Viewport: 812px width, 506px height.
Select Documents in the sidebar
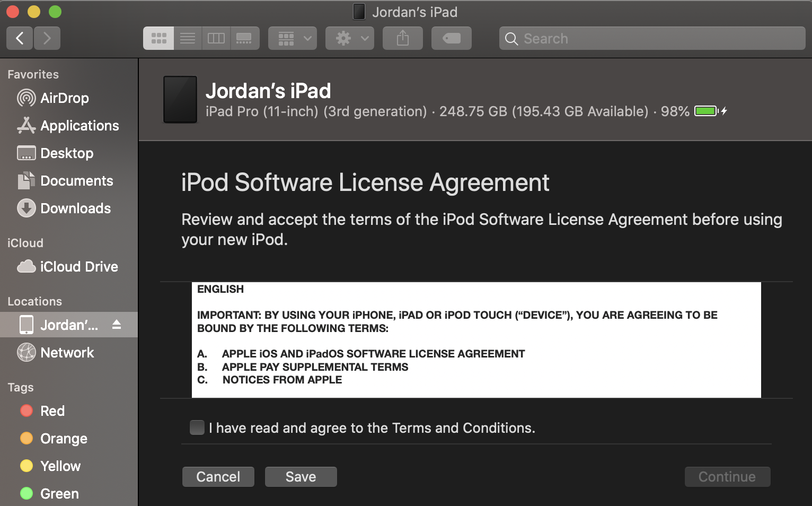pyautogui.click(x=69, y=181)
